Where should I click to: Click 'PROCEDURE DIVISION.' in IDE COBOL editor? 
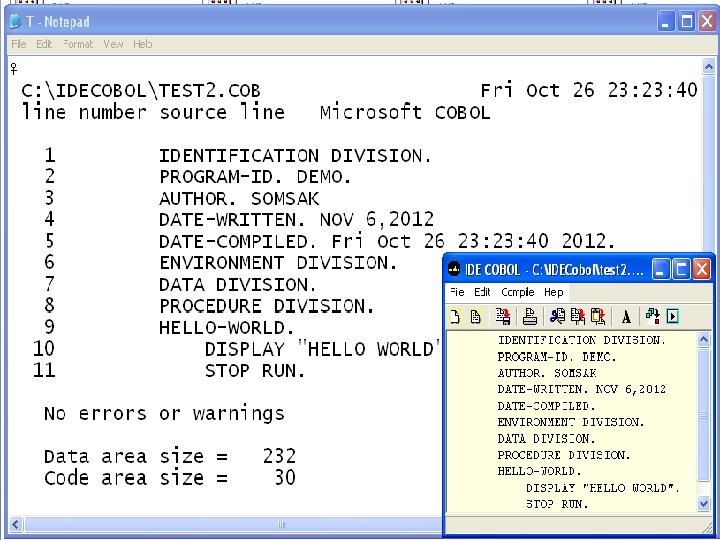point(564,455)
